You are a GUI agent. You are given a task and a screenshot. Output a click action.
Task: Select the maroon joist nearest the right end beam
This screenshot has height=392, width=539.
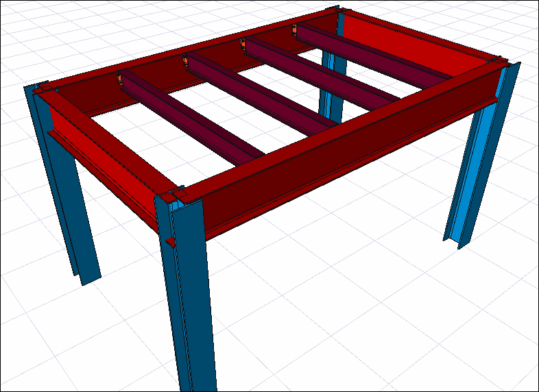(x=371, y=55)
